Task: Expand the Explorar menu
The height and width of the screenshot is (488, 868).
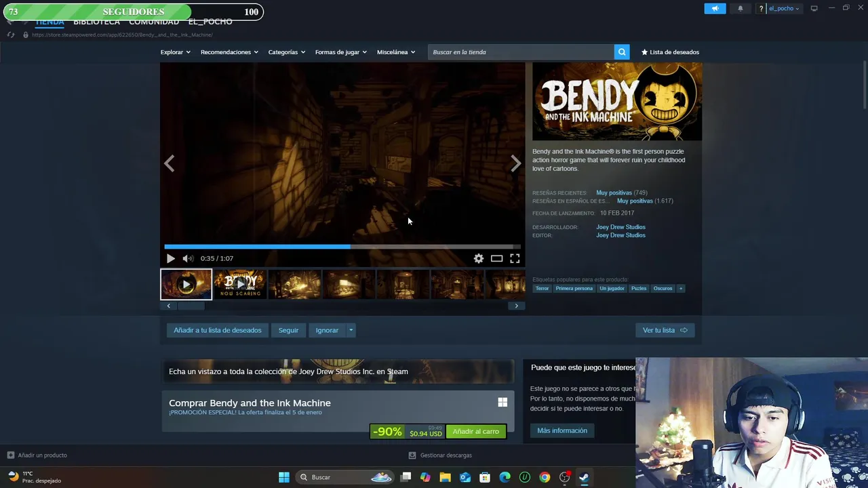Action: [175, 52]
